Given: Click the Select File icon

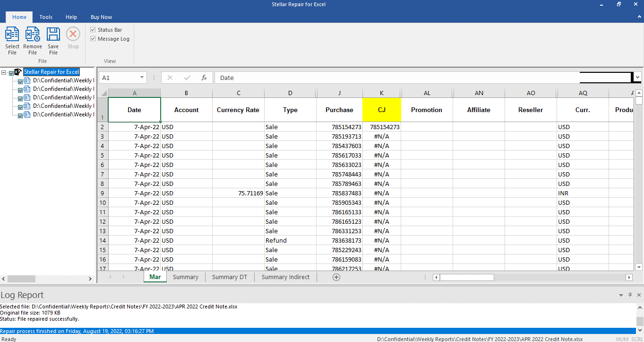Looking at the screenshot, I should coord(12,35).
